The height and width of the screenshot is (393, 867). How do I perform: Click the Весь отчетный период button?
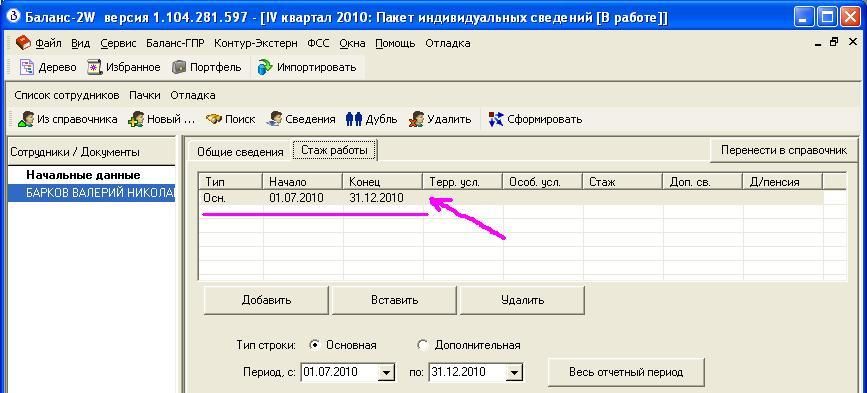click(626, 372)
